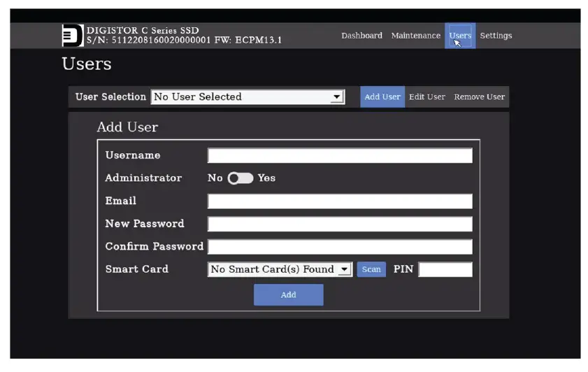Submit the form with Add button

point(288,295)
